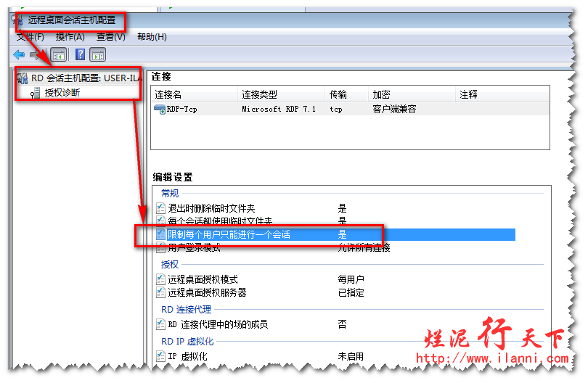
Task: Click the 授权 group heading
Action: 170,265
